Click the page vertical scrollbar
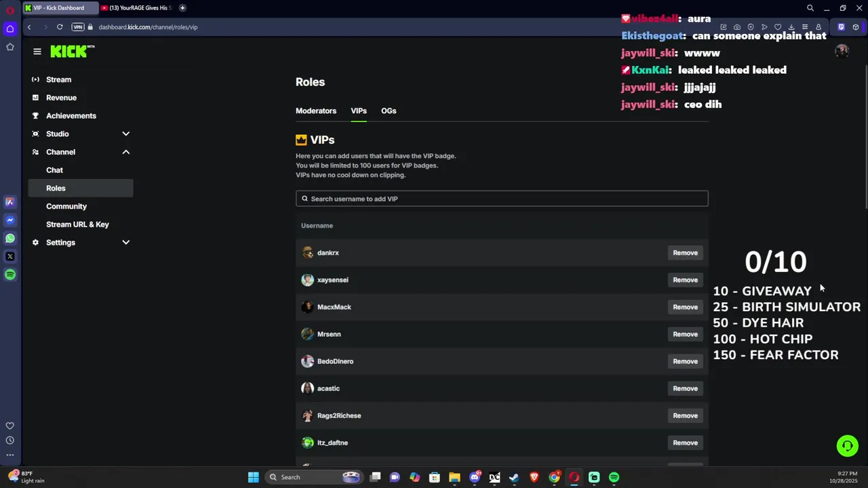The height and width of the screenshot is (488, 868). (865, 136)
